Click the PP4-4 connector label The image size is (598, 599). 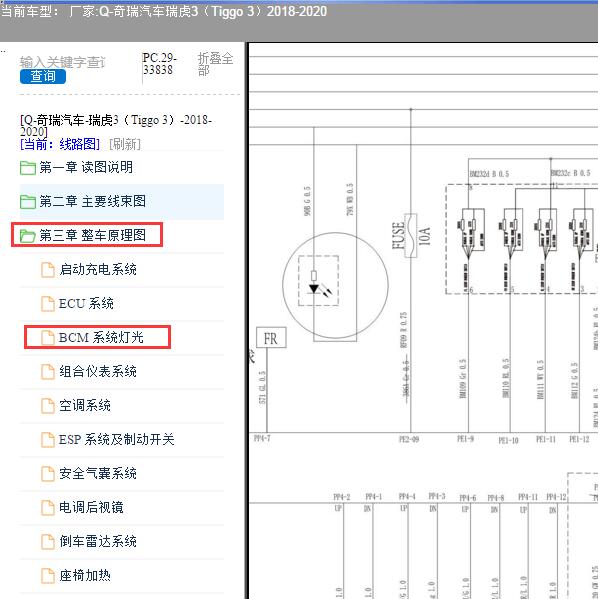pos(407,496)
